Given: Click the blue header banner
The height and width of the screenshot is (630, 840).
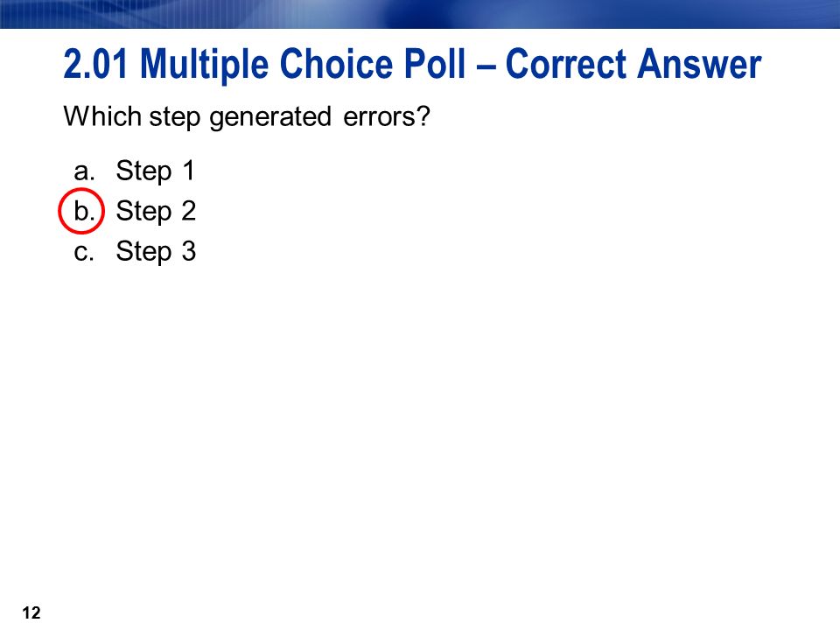Looking at the screenshot, I should point(420,14).
